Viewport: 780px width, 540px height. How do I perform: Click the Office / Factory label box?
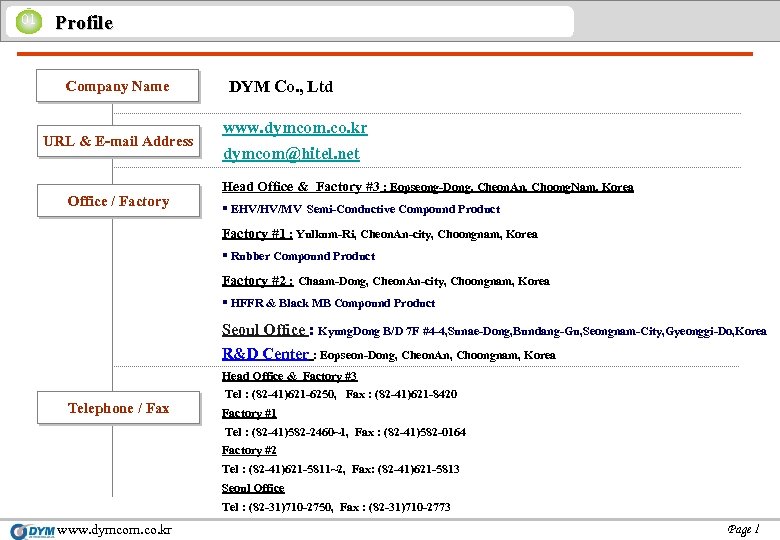[118, 201]
